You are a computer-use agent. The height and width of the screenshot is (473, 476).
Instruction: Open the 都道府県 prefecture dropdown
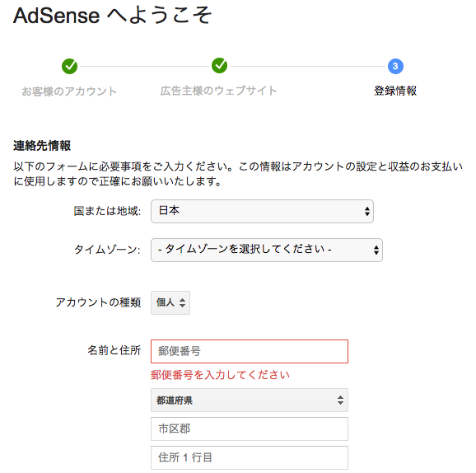click(250, 400)
